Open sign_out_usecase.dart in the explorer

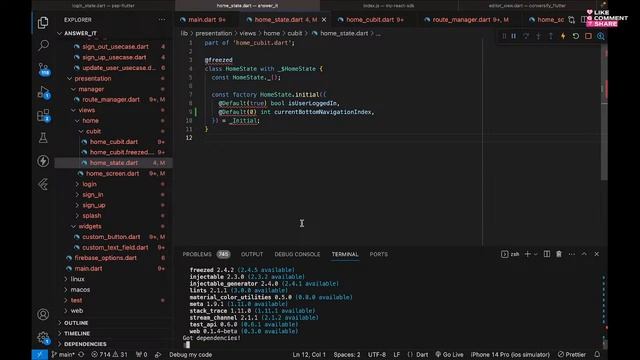(x=115, y=47)
